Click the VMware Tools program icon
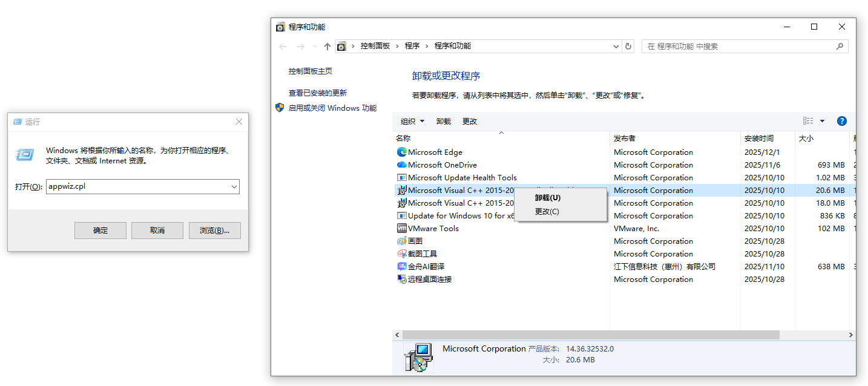The image size is (868, 386). pyautogui.click(x=401, y=229)
